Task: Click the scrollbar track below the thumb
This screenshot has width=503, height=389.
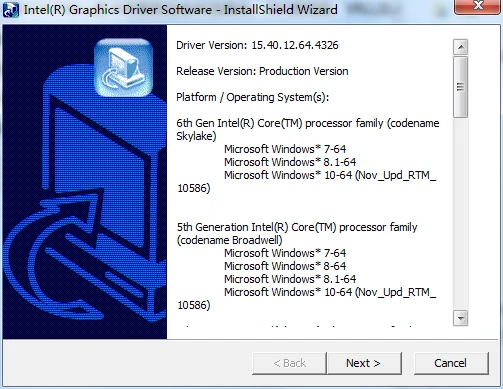Action: [461, 213]
